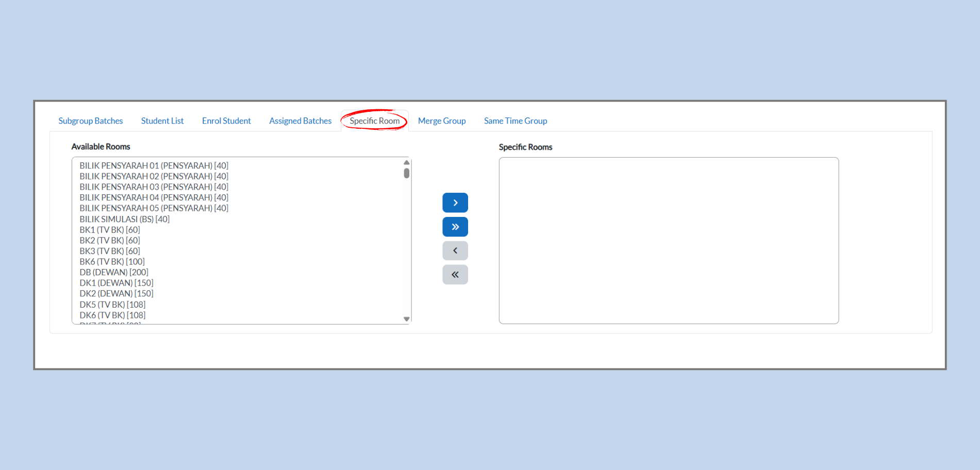This screenshot has height=470, width=980.
Task: Open the Subgroup Batches tab
Action: coord(91,121)
